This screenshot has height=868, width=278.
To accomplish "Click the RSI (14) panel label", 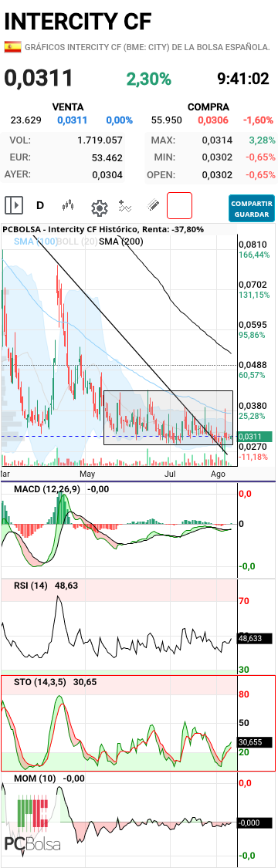I will 30,585.
